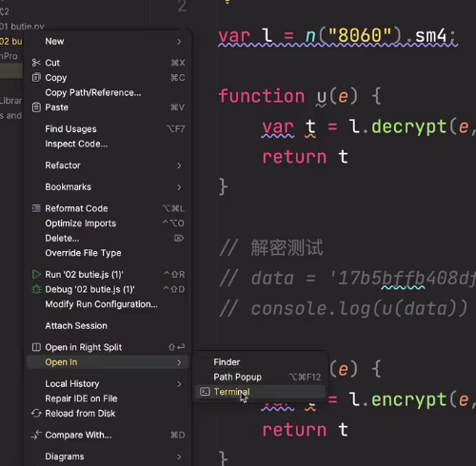The image size is (476, 466).
Task: Expand the Bookmarks submenu arrow
Action: [179, 187]
